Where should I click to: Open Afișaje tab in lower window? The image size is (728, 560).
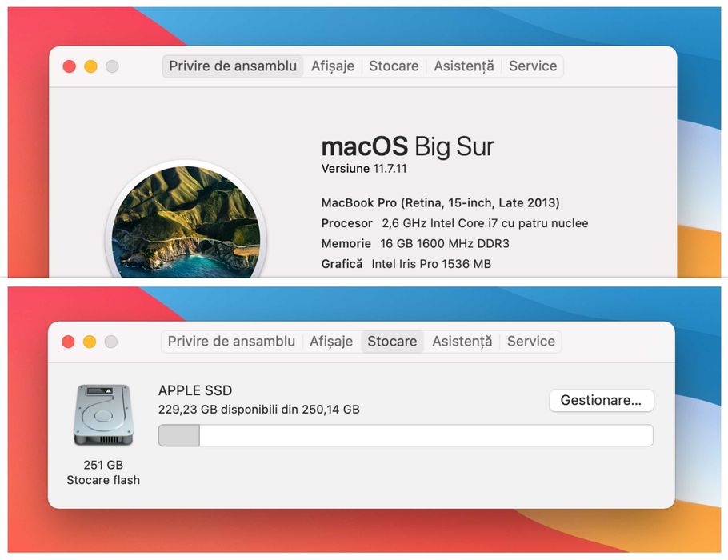tap(331, 342)
